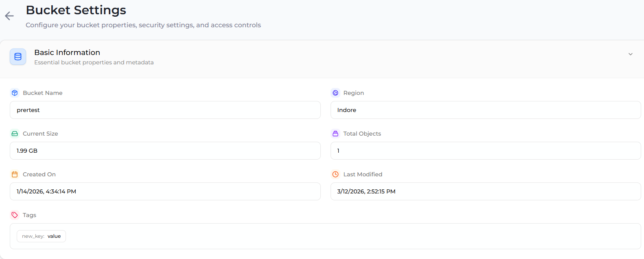Click the Last Modified clock icon
Viewport: 644px width, 259px height.
335,174
